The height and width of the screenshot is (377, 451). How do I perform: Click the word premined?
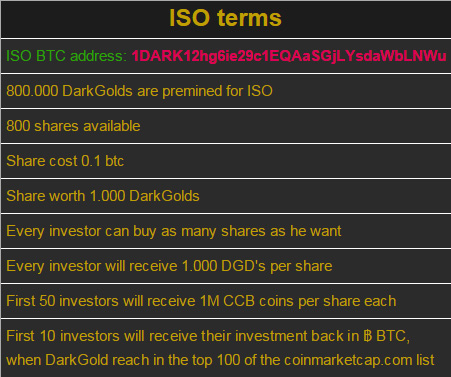coord(192,91)
